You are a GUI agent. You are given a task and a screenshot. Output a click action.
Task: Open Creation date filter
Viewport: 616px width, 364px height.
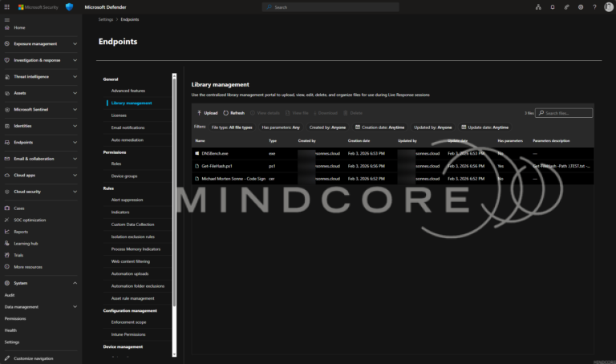click(380, 127)
